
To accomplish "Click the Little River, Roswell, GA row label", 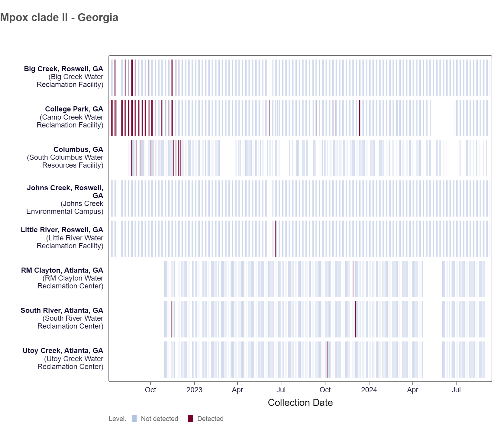I will click(x=62, y=238).
